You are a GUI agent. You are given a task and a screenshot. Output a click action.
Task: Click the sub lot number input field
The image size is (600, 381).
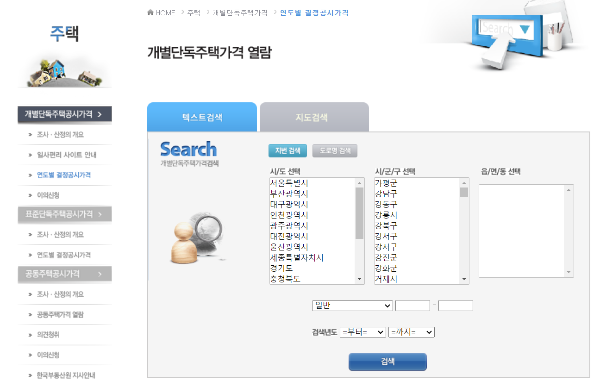455,305
